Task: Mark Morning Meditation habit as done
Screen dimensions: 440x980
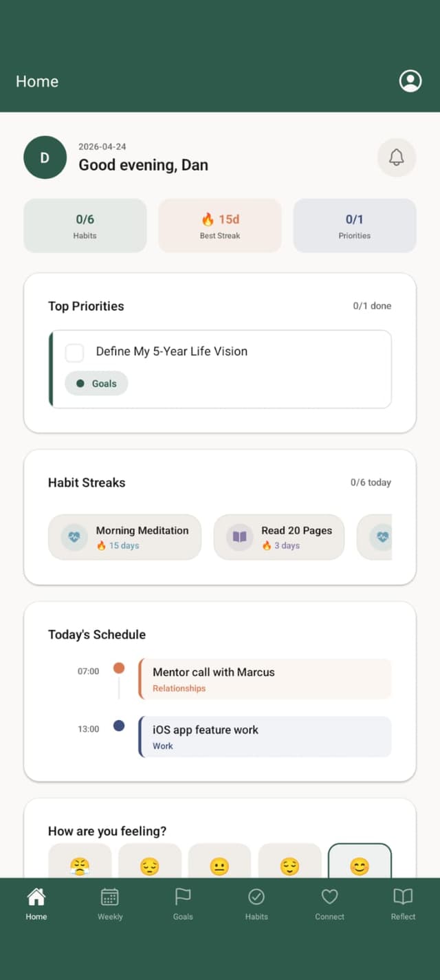Action: (x=124, y=537)
